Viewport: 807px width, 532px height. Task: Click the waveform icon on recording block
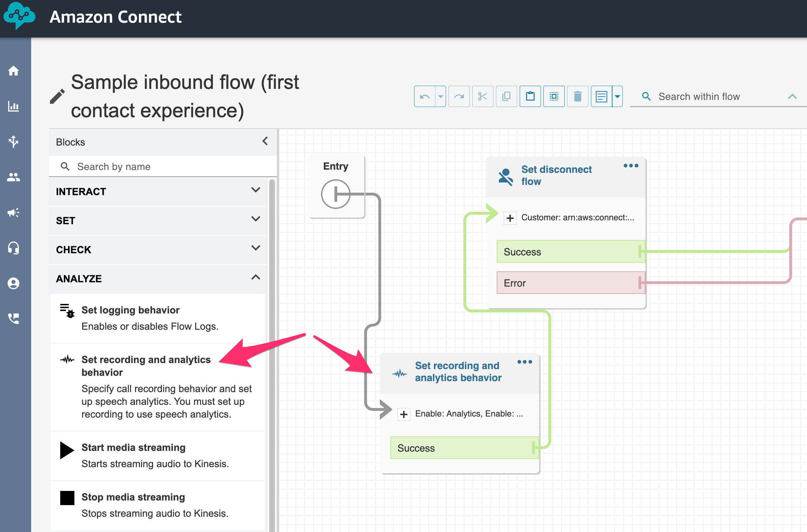(x=400, y=373)
